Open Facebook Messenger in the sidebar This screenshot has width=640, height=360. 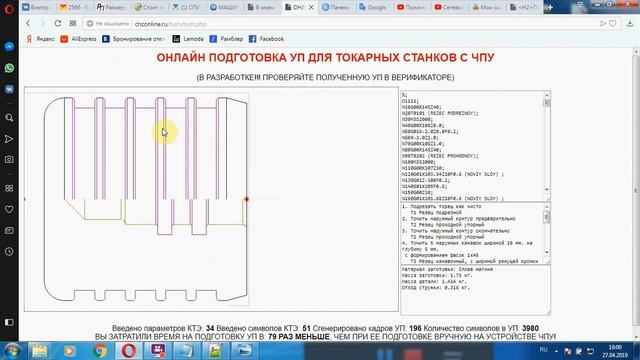9,47
